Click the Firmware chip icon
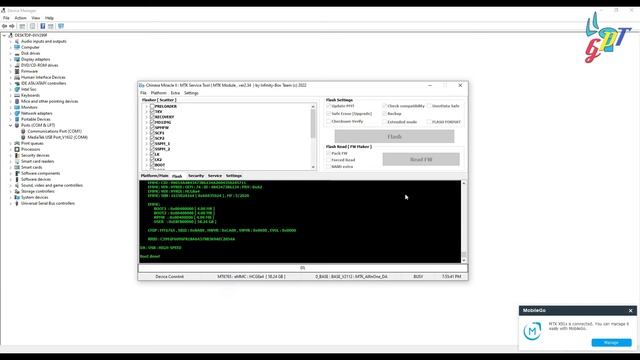This screenshot has width=640, height=360. [x=17, y=71]
